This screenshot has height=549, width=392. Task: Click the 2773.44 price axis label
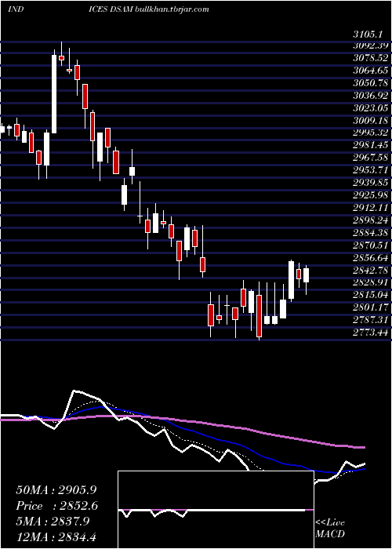tap(371, 333)
